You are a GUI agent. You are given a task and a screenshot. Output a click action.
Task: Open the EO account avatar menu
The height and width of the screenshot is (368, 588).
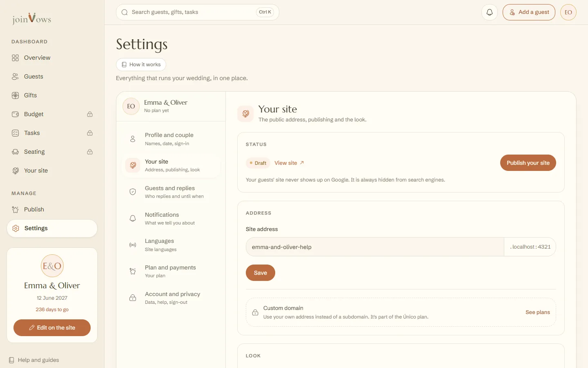(x=568, y=12)
